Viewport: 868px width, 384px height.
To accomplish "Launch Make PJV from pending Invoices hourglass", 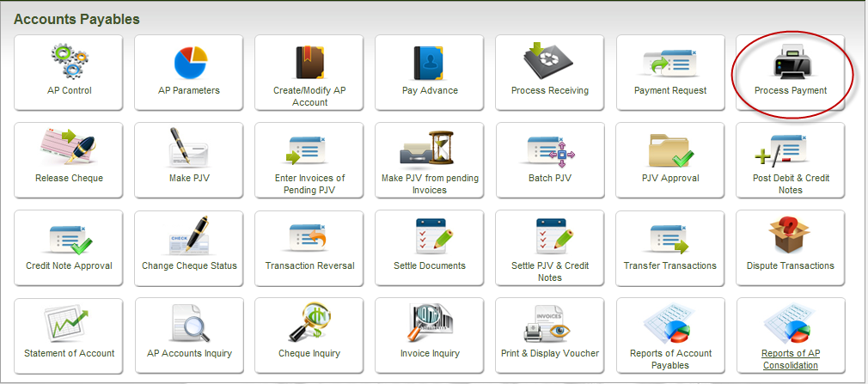I will coord(430,149).
